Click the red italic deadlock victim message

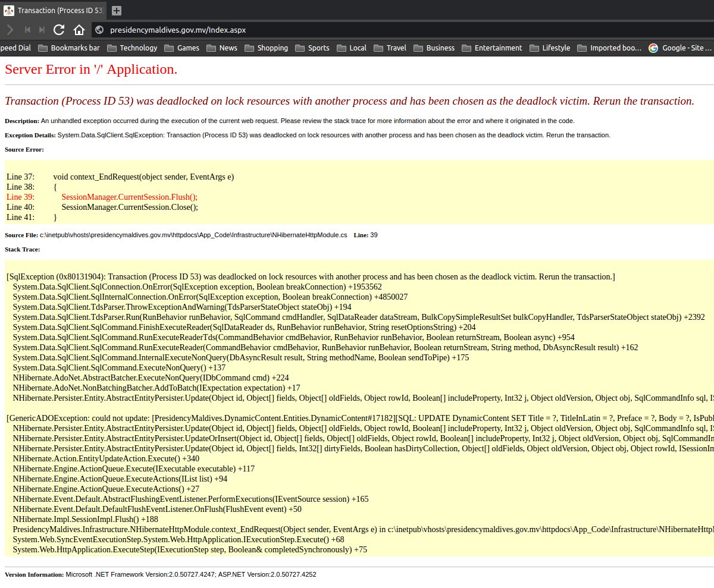(x=349, y=101)
